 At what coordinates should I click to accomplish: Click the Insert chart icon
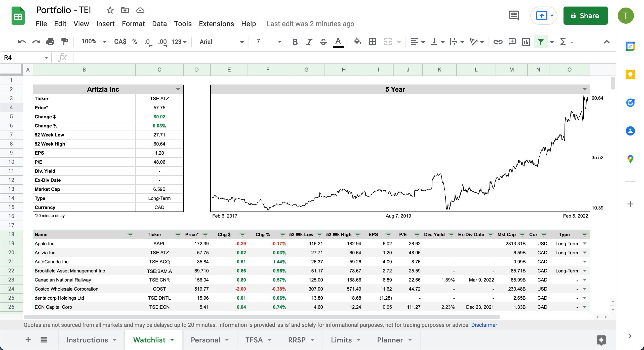(526, 42)
